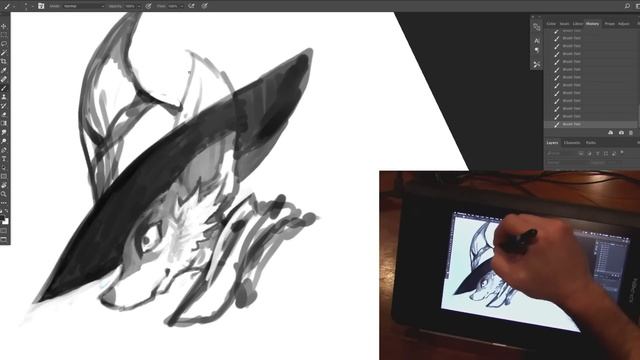640x360 pixels.
Task: Create new document from current history state
Action: pyautogui.click(x=611, y=133)
